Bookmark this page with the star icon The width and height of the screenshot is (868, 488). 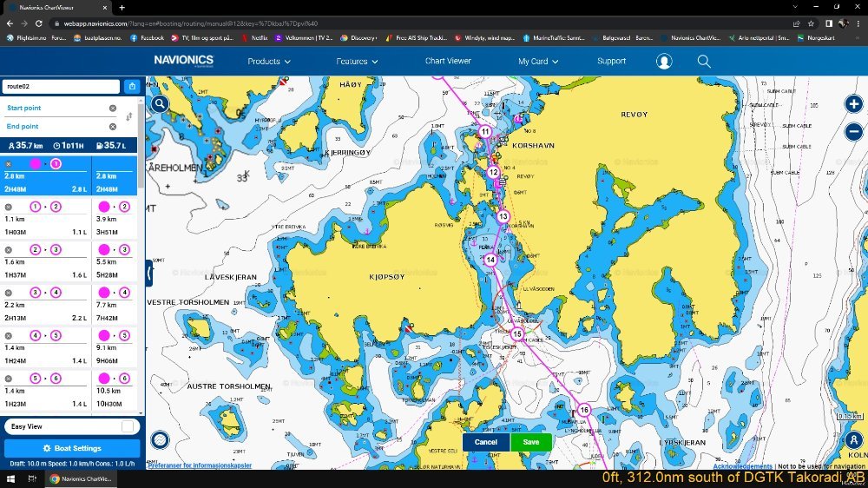pos(811,23)
